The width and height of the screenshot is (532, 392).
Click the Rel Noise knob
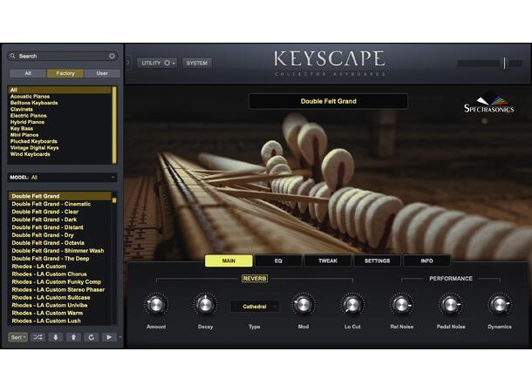(x=401, y=304)
